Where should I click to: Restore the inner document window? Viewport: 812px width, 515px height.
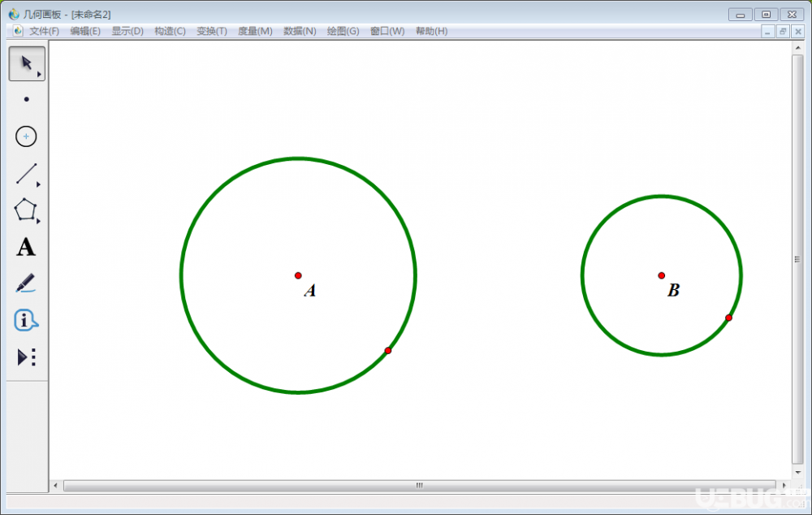coord(783,32)
